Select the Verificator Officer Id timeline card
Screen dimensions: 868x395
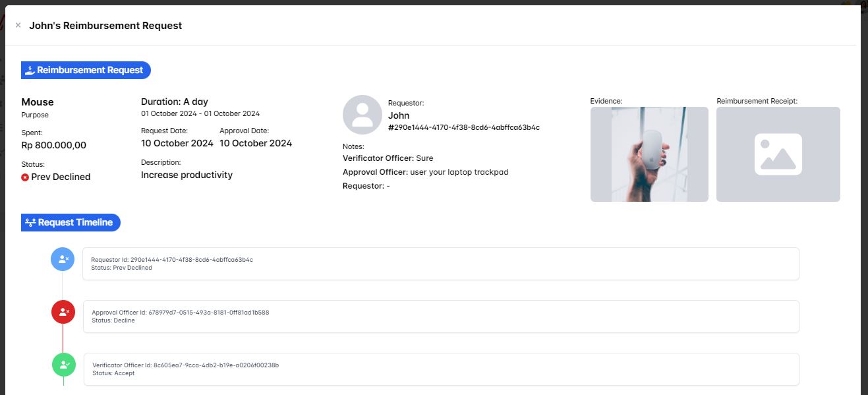pyautogui.click(x=440, y=369)
